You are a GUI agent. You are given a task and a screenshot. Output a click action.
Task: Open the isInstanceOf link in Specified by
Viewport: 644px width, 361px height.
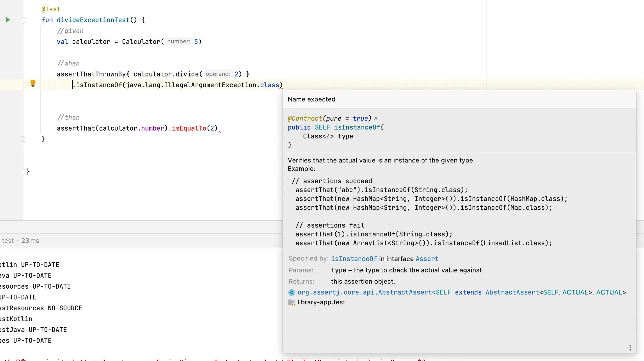354,259
